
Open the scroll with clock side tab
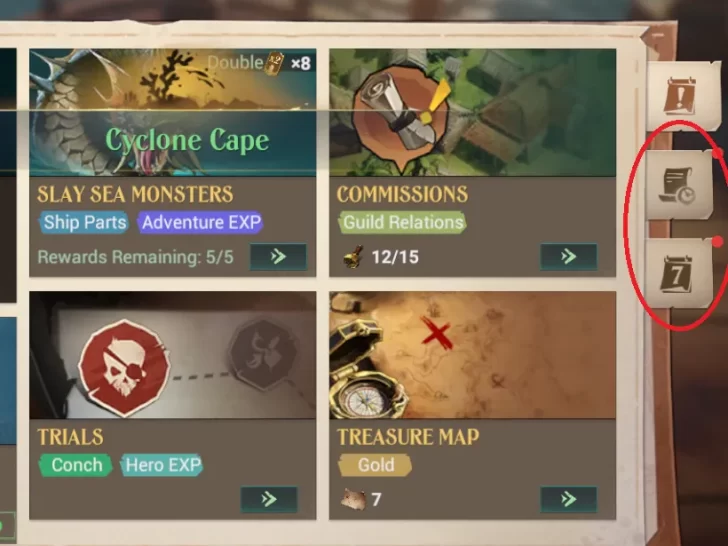click(x=680, y=185)
